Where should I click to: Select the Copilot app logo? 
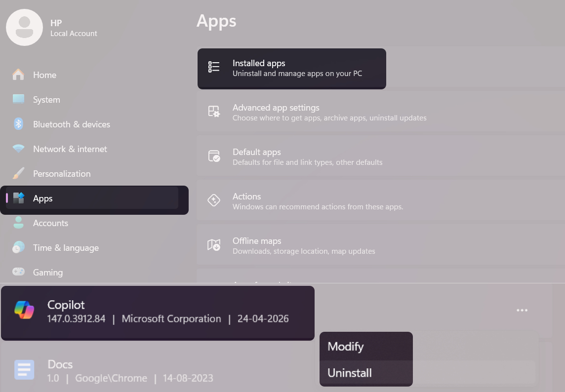(24, 310)
